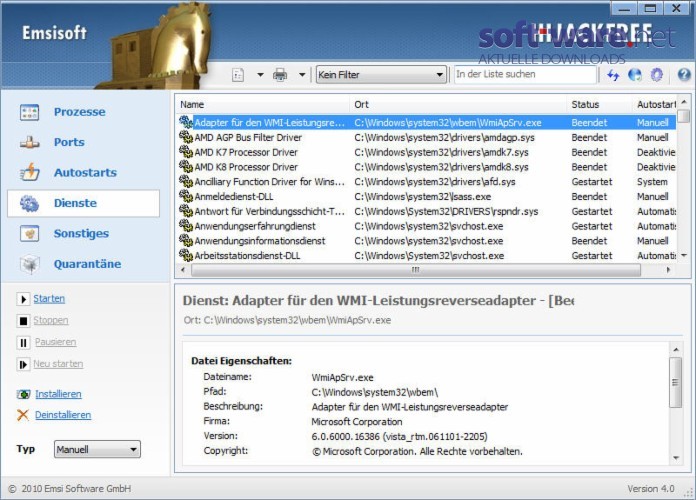Open the Sonstiges section icon
The width and height of the screenshot is (696, 500).
click(x=29, y=233)
